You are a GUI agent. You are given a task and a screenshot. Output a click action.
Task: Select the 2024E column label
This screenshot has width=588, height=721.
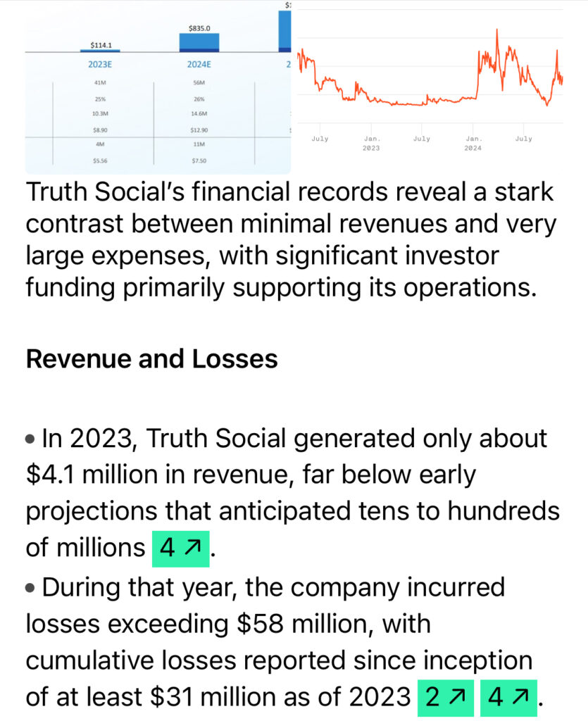click(199, 65)
